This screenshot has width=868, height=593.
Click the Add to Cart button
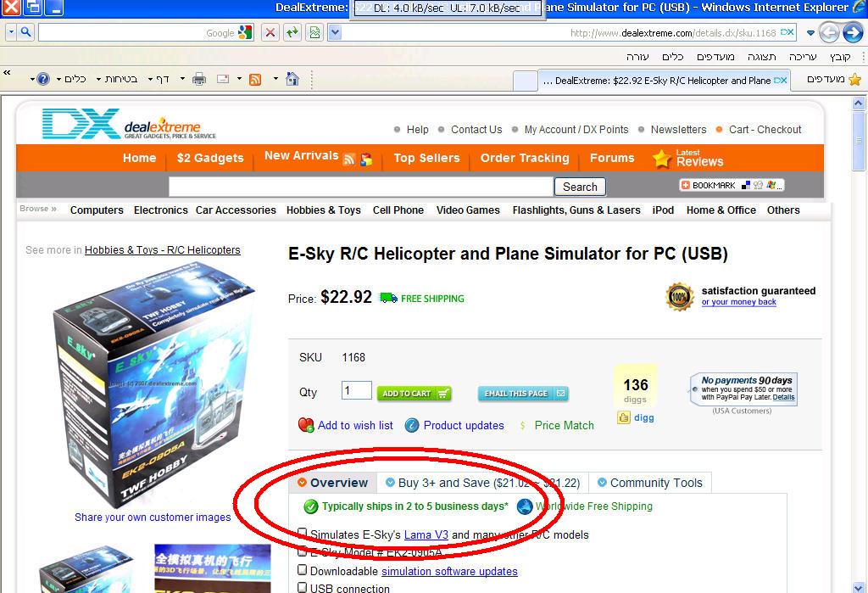414,394
